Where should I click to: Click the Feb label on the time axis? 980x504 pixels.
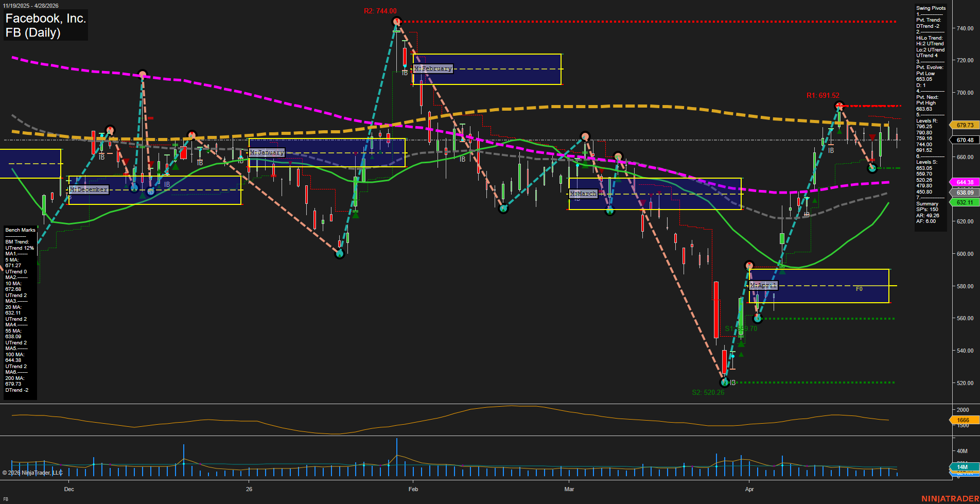click(413, 490)
